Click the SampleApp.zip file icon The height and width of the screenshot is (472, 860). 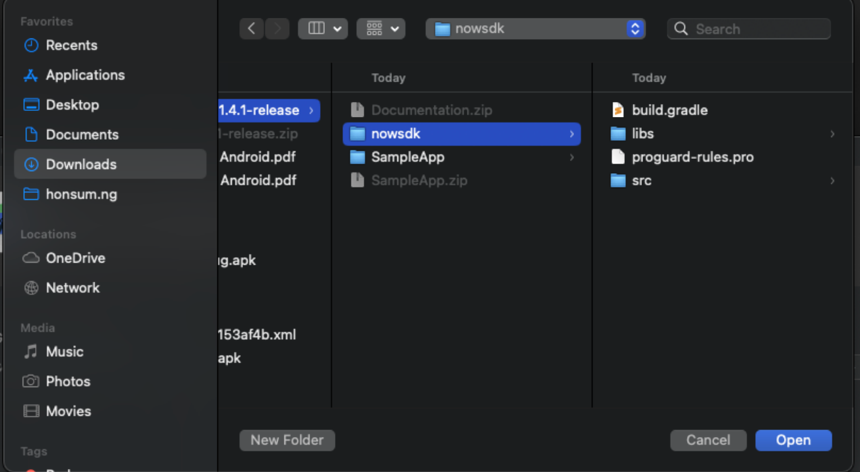[x=358, y=180]
